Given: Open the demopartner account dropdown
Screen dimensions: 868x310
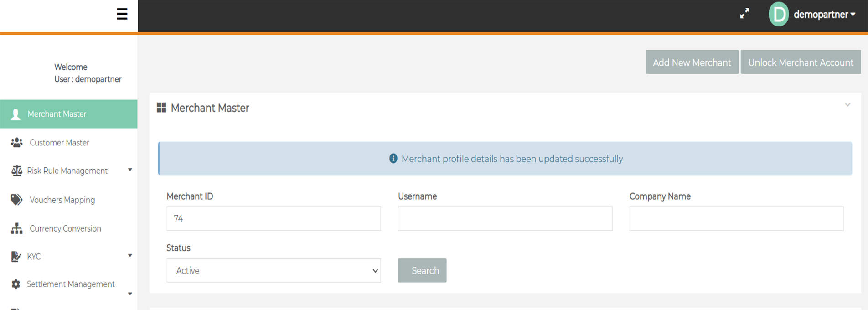Looking at the screenshot, I should (824, 15).
